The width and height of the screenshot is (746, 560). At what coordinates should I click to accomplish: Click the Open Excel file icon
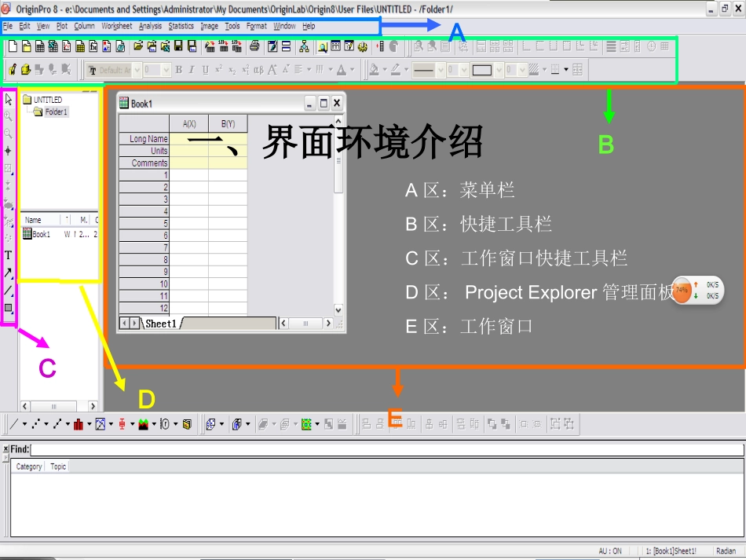165,46
